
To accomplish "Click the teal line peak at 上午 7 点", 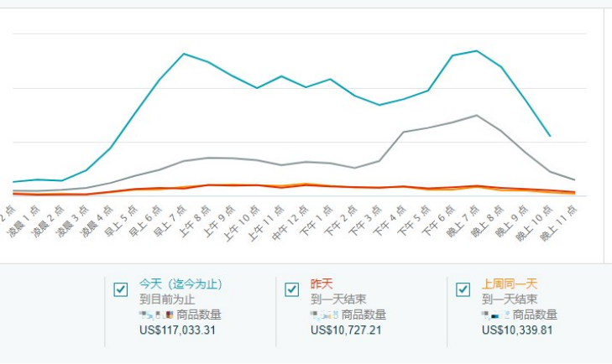I will (x=184, y=54).
